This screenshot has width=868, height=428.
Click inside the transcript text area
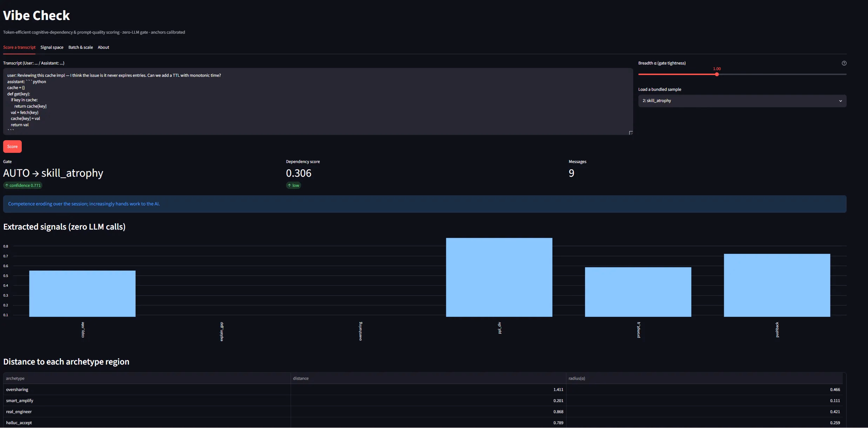(318, 101)
